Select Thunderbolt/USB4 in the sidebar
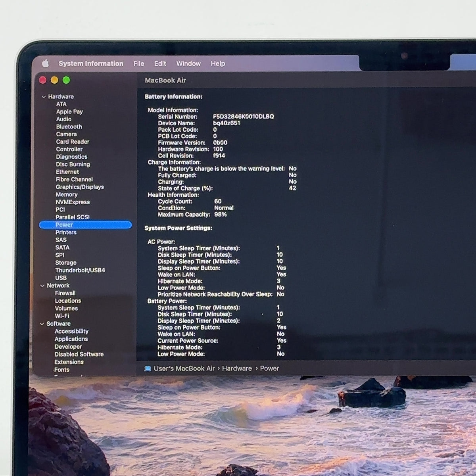 (x=80, y=271)
